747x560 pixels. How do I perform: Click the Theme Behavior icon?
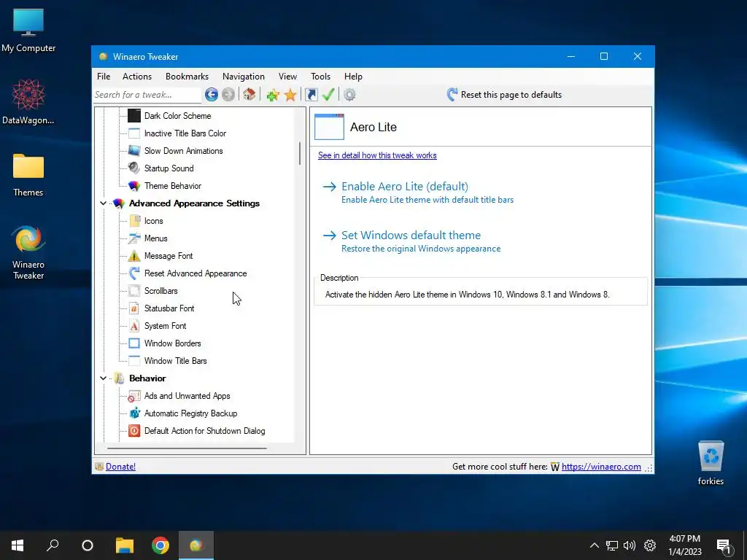tap(134, 186)
